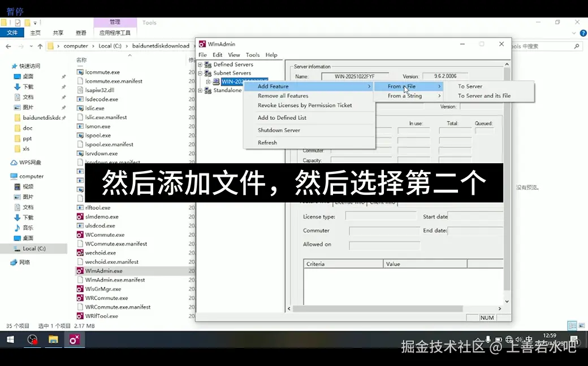Switch Explorer to details view icon
588x366 pixels.
[572, 326]
